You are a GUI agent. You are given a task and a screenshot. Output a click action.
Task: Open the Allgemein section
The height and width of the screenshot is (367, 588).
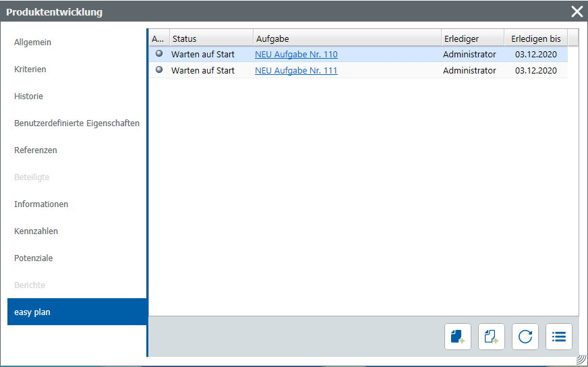click(33, 43)
